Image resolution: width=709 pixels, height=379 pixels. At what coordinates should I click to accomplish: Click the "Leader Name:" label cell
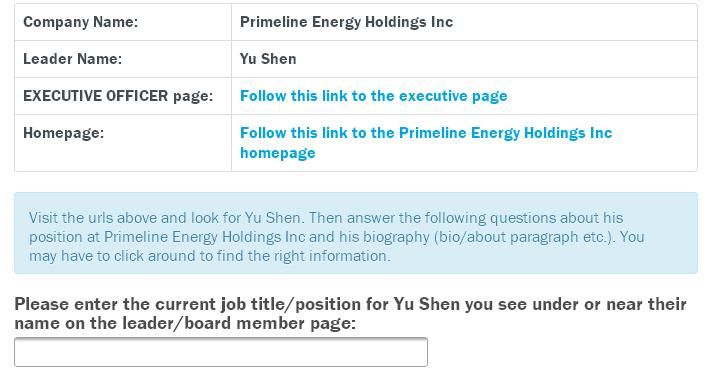(x=123, y=59)
